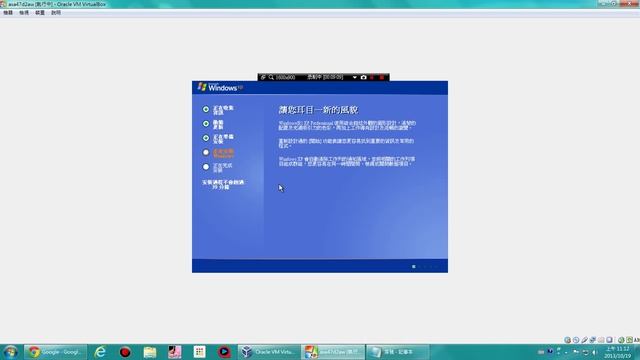Click the recording timer text on the recorder bar
The height and width of the screenshot is (360, 640).
[x=325, y=77]
